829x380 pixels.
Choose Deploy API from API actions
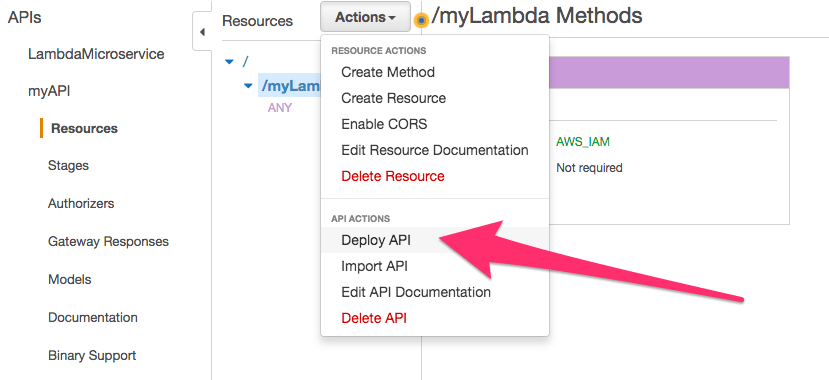(x=376, y=240)
